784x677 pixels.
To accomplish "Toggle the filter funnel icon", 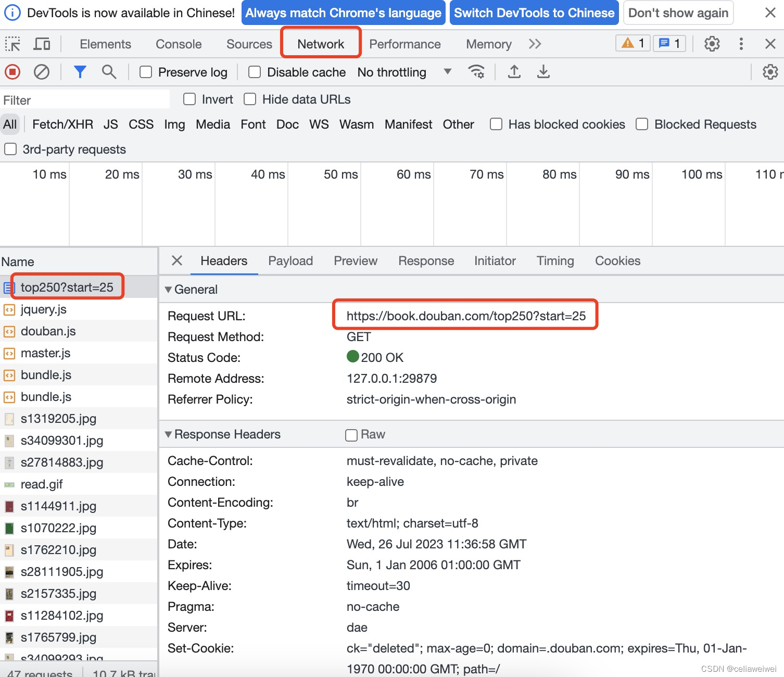I will (x=80, y=72).
